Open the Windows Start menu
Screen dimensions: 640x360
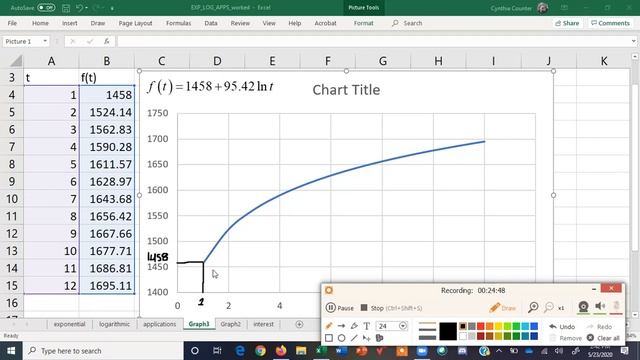(11, 351)
